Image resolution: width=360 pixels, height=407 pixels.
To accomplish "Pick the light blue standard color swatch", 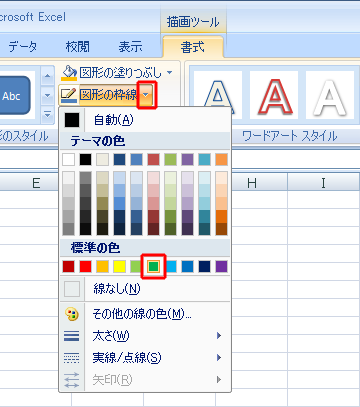I will coord(171,267).
